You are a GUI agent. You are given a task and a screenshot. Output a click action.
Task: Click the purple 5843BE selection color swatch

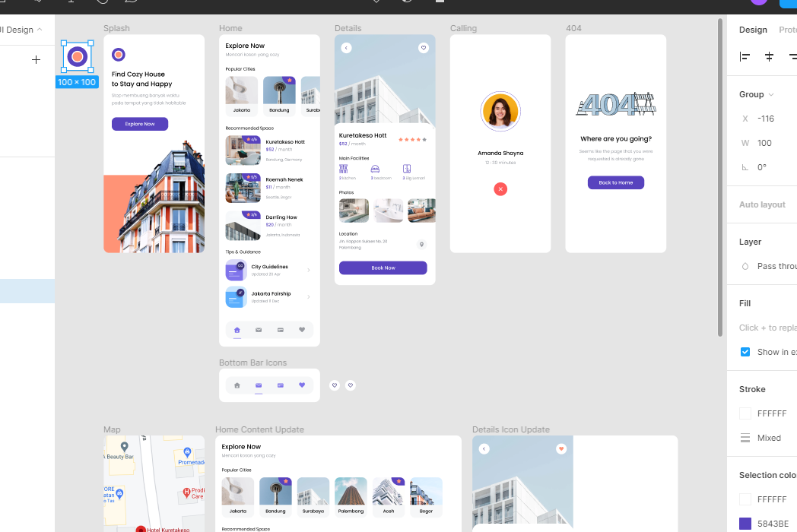point(745,524)
